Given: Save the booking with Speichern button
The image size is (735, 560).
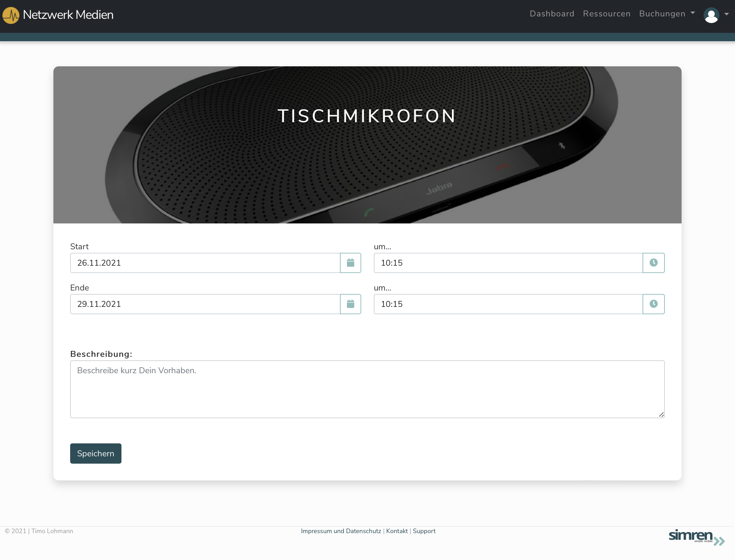Looking at the screenshot, I should (96, 454).
